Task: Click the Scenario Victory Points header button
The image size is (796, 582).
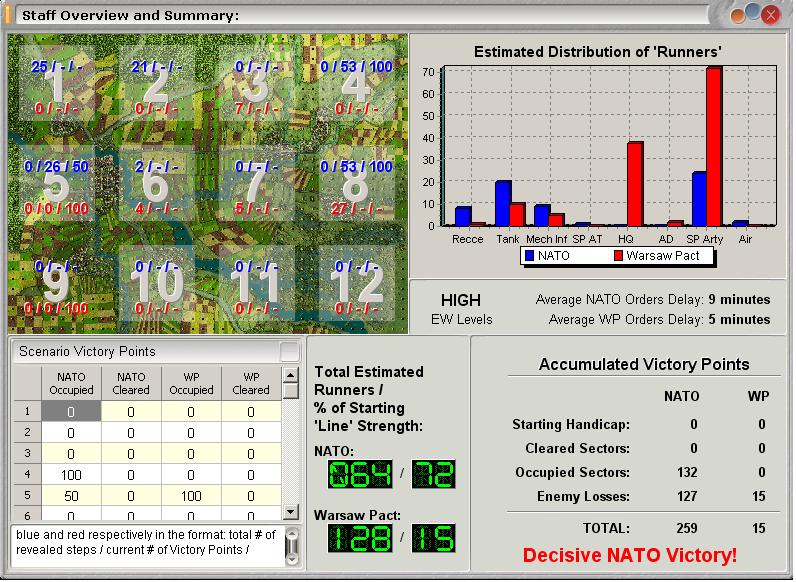Action: 290,351
